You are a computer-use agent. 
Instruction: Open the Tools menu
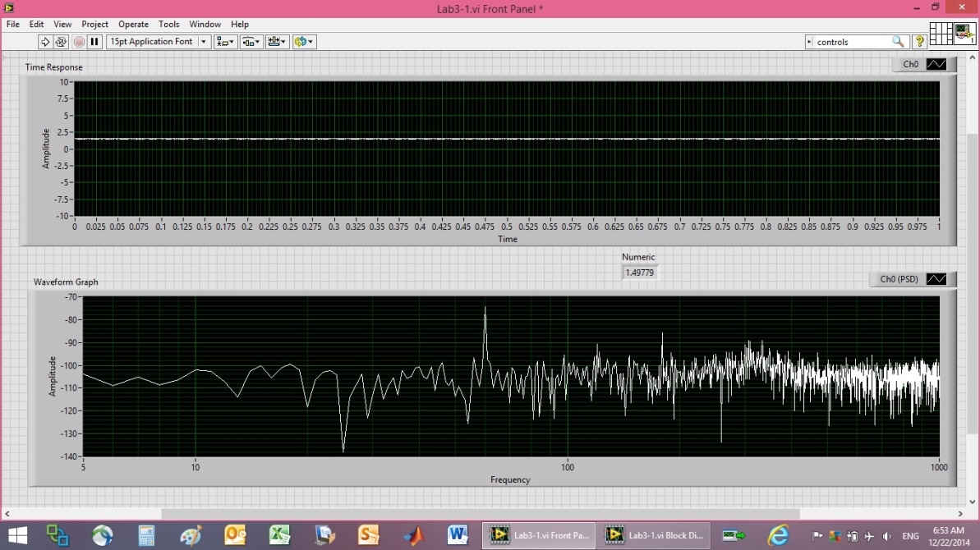click(x=168, y=25)
